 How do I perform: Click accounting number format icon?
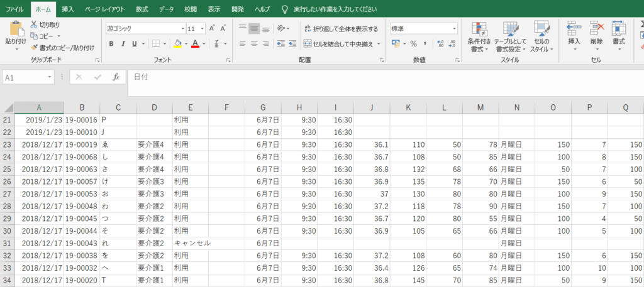(396, 43)
